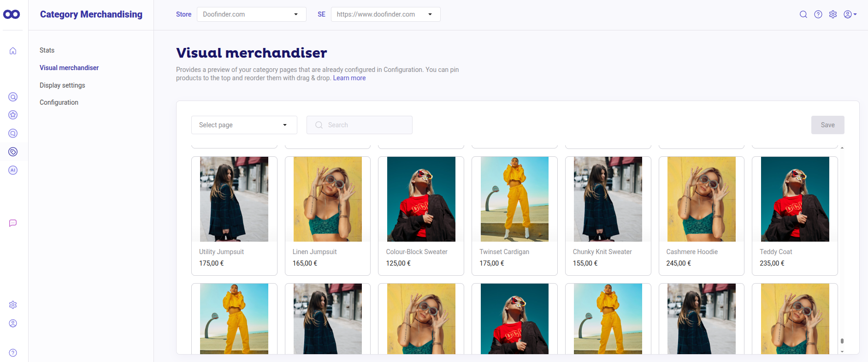Follow the Learn more link
The image size is (868, 362).
coord(349,78)
